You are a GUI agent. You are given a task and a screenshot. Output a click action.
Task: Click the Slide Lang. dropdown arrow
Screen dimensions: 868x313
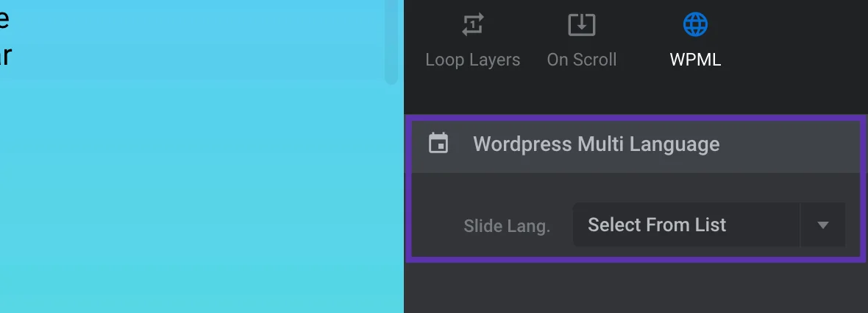(823, 225)
